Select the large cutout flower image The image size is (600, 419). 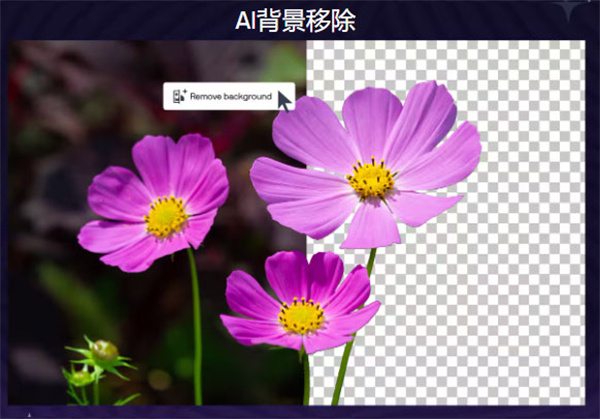[x=365, y=165]
